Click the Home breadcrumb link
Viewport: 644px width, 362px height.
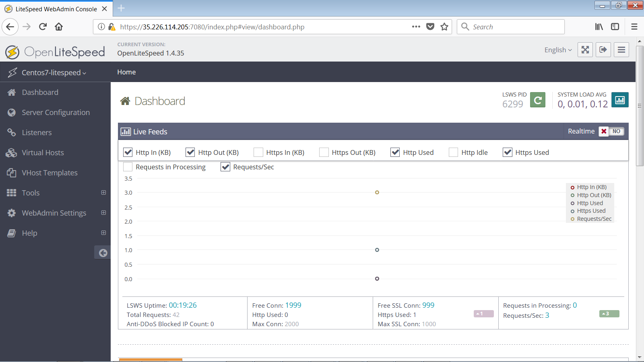(126, 72)
